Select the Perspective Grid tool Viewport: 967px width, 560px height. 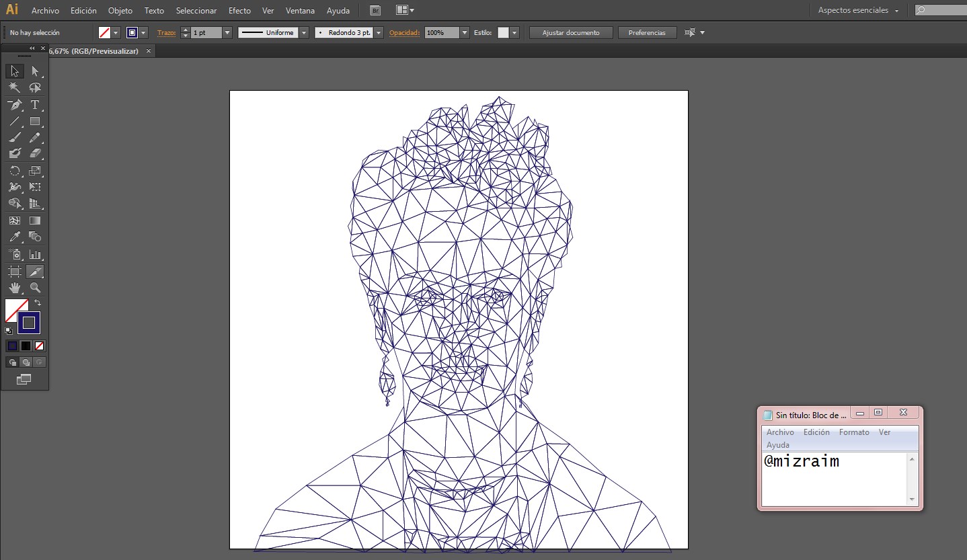click(x=35, y=203)
